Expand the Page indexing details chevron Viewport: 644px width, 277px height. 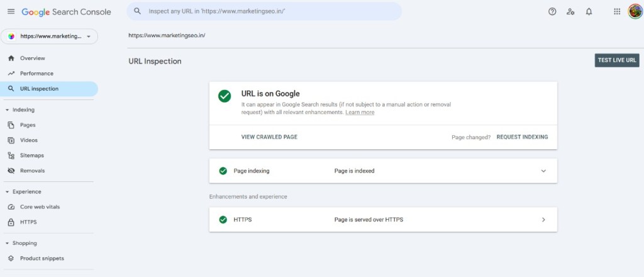coord(543,171)
